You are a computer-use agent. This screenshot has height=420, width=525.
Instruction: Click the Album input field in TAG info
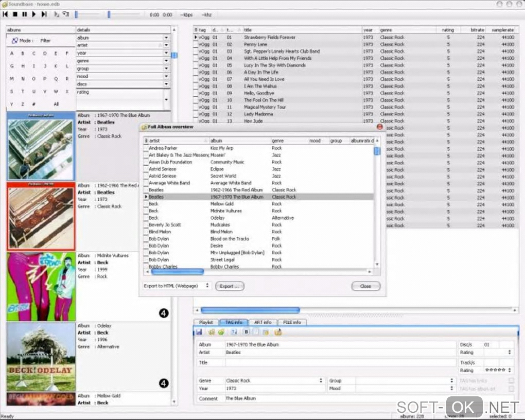click(340, 345)
